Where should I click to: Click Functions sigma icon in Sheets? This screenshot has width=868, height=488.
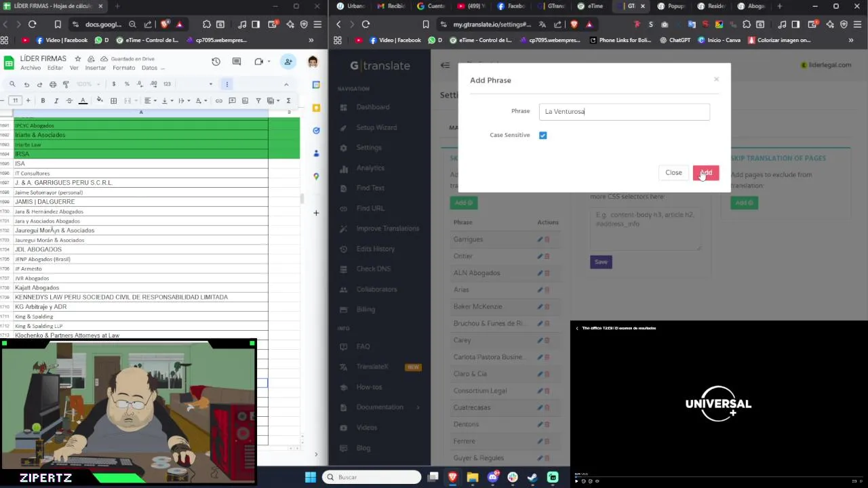[x=288, y=101]
